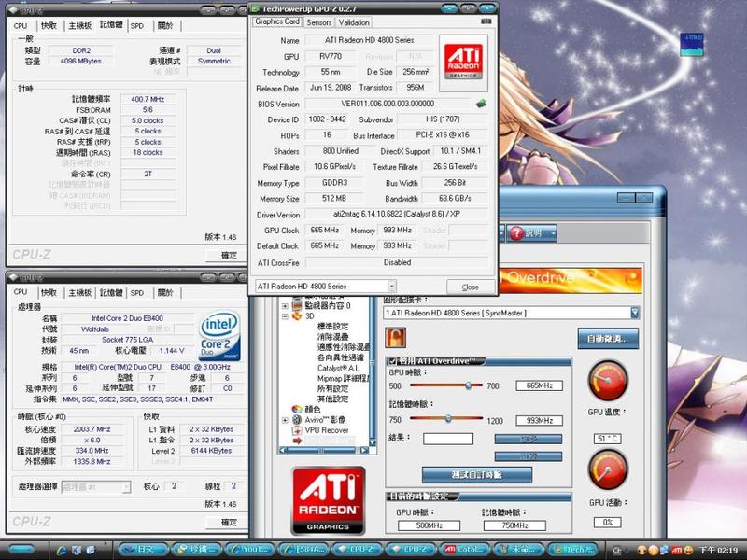Expand the Avivo 影像 tree node
The width and height of the screenshot is (747, 560).
point(285,420)
